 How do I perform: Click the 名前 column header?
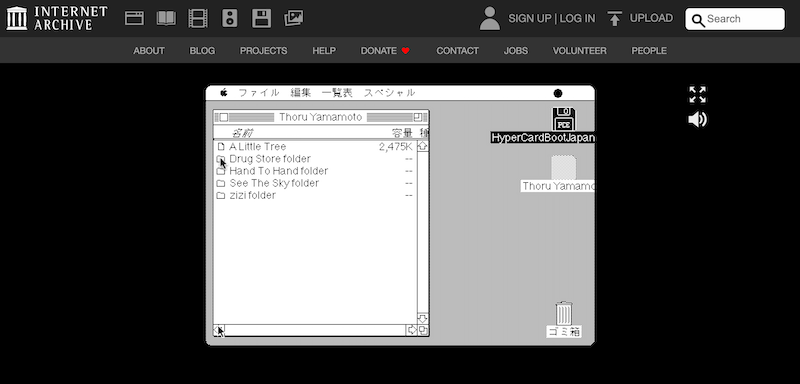coord(242,133)
